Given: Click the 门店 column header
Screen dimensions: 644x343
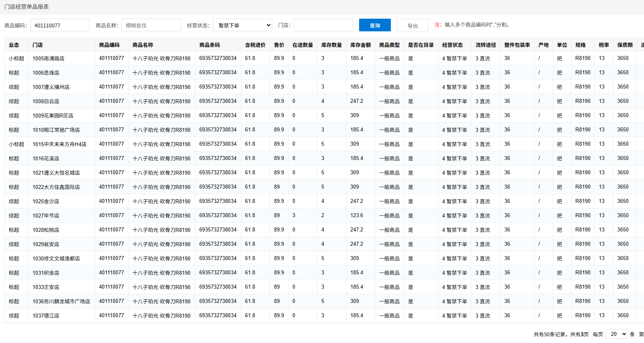Looking at the screenshot, I should tap(38, 45).
